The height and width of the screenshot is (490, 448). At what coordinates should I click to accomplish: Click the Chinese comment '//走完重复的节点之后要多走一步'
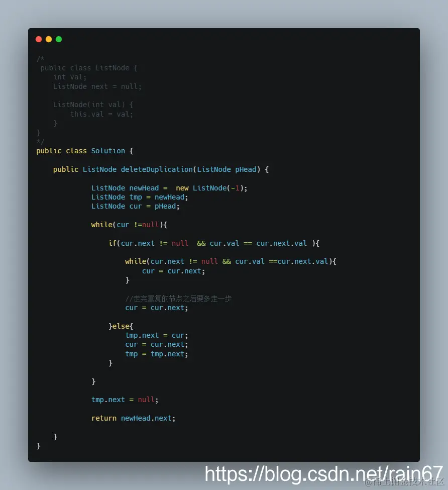[178, 299]
